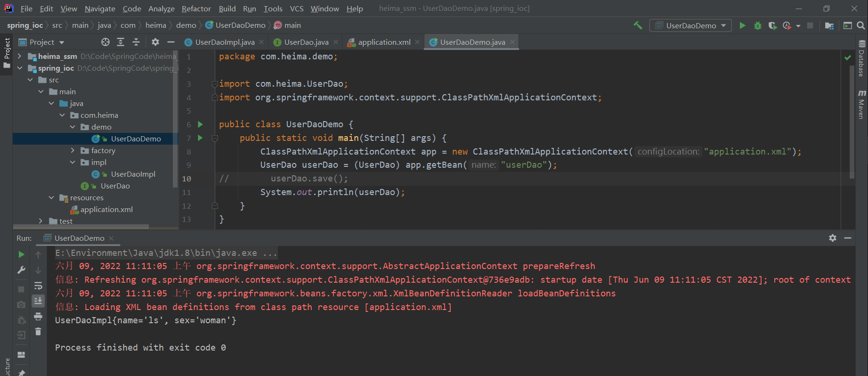Screen dimensions: 868x376
Task: Run UserDaoDemo with the green play button
Action: 742,25
